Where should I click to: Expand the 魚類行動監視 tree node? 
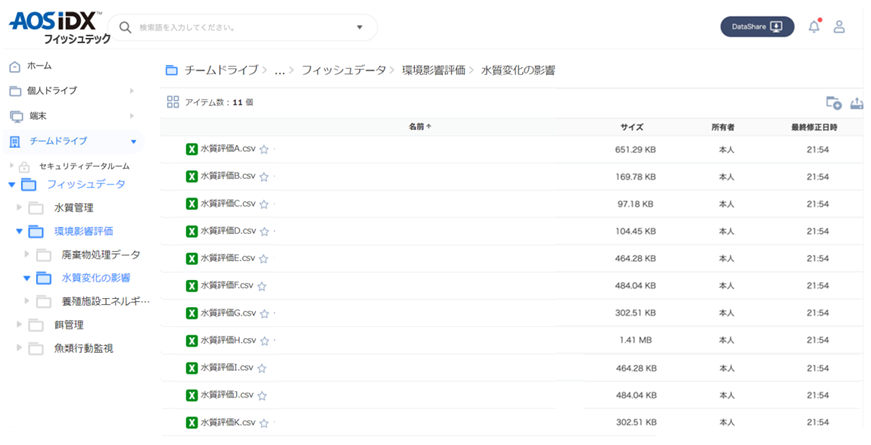[x=19, y=348]
